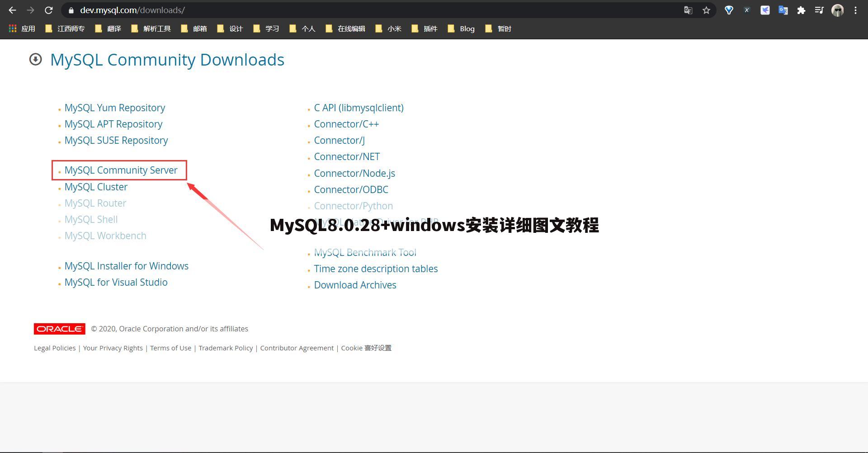The width and height of the screenshot is (868, 453).
Task: Open the media control playlist icon
Action: (x=819, y=10)
